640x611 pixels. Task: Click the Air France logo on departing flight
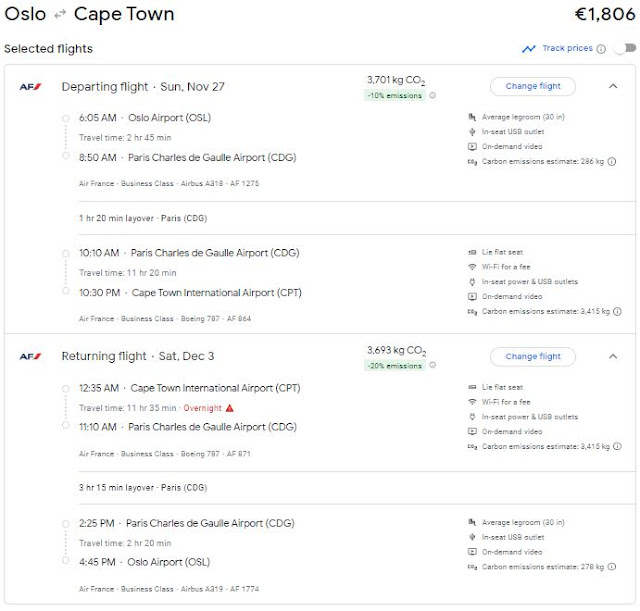(30, 87)
